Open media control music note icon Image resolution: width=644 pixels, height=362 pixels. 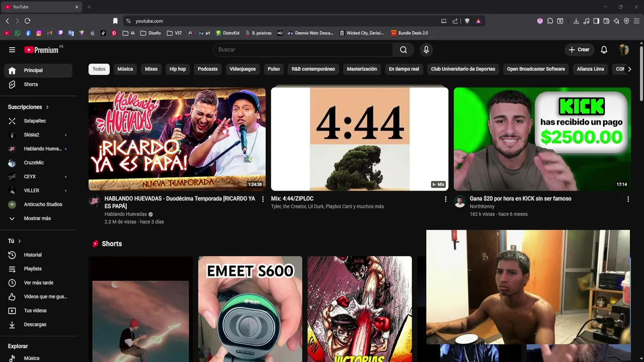(586, 21)
